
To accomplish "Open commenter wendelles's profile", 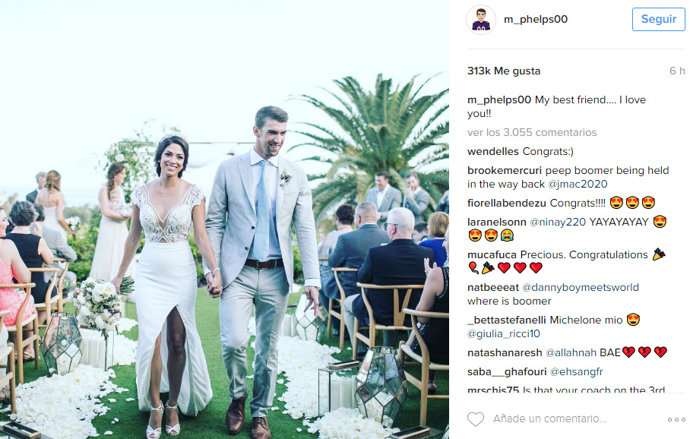I will 493,152.
